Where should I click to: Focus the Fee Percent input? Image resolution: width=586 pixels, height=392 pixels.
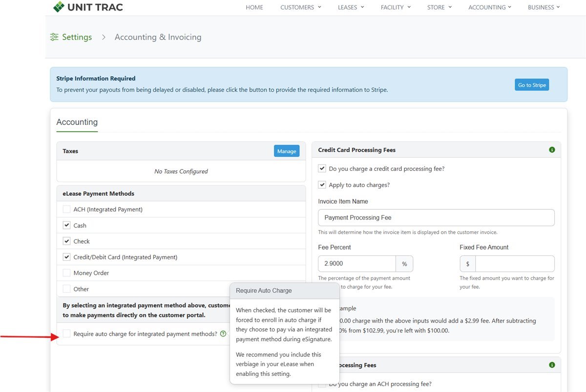(357, 264)
